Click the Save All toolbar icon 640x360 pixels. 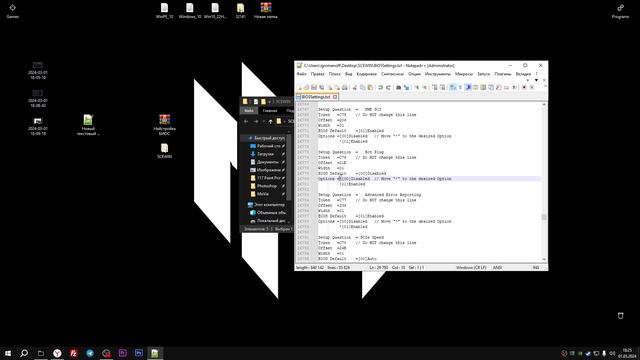pyautogui.click(x=322, y=87)
